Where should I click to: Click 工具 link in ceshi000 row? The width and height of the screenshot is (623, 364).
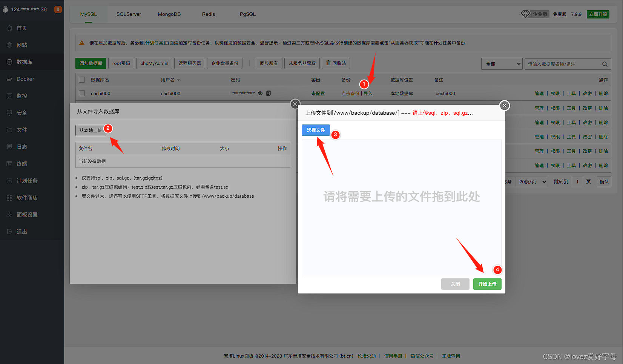click(x=571, y=94)
